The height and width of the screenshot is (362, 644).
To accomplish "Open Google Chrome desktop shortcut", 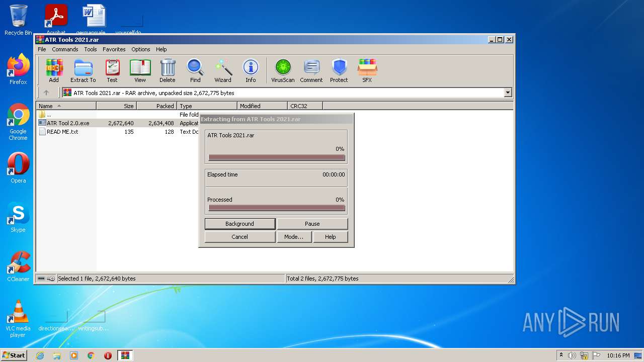I will (x=18, y=122).
